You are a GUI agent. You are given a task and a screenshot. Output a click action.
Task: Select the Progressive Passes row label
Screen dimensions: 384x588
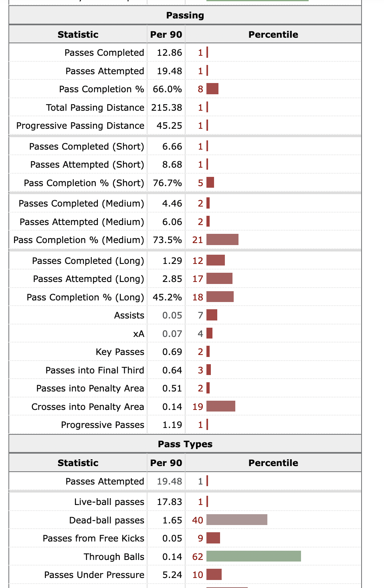103,425
